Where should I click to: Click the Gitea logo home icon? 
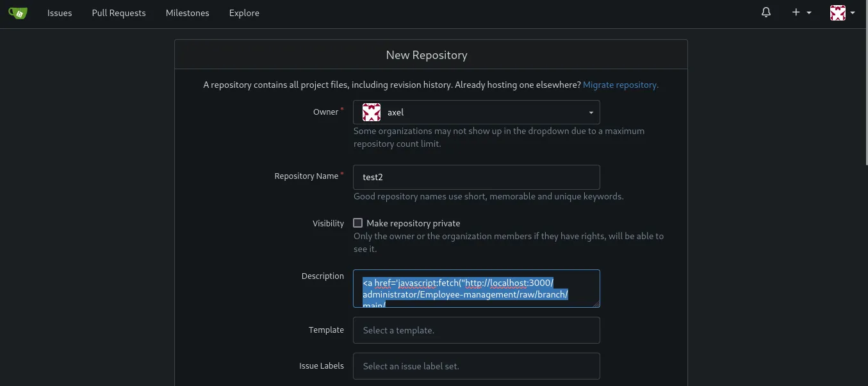pyautogui.click(x=17, y=13)
